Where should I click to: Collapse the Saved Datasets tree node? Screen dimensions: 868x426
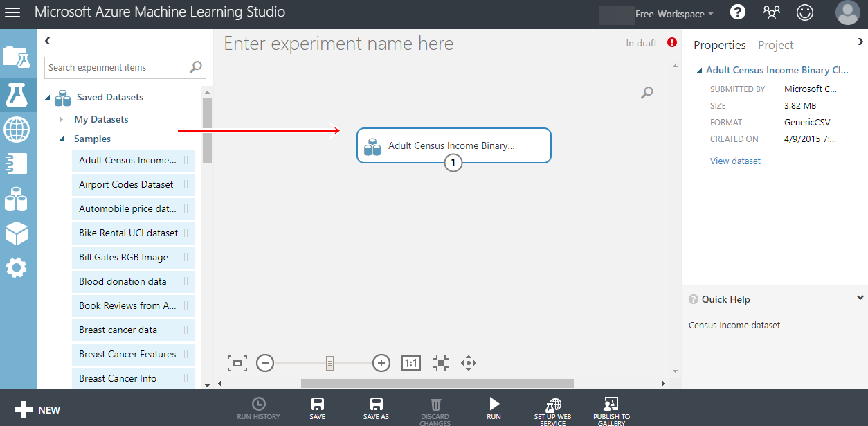(48, 98)
